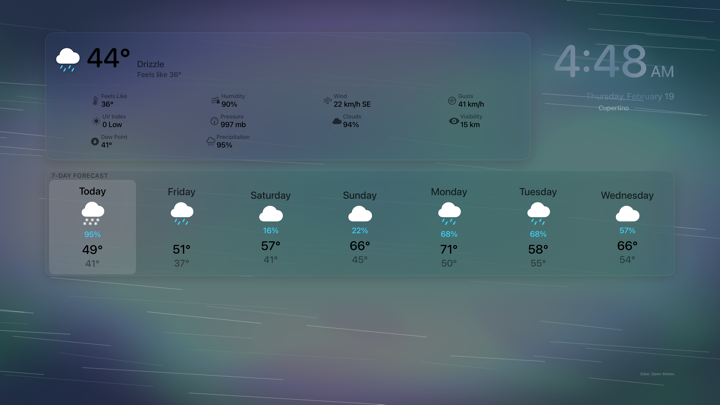Click the Cupertino location label

point(613,108)
